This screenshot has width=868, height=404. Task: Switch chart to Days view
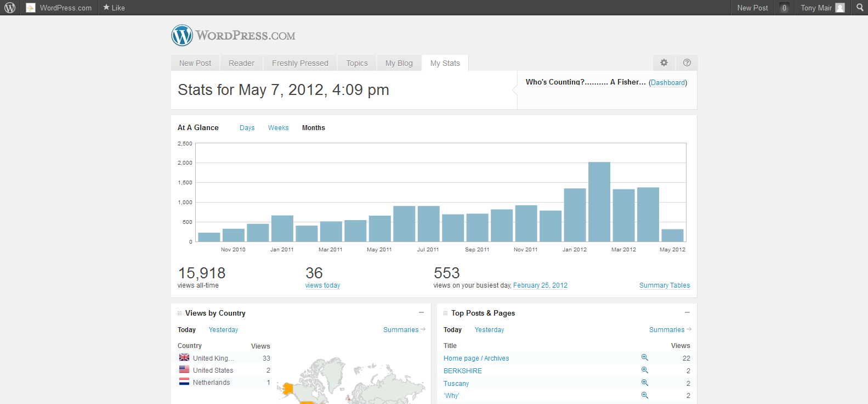point(247,128)
